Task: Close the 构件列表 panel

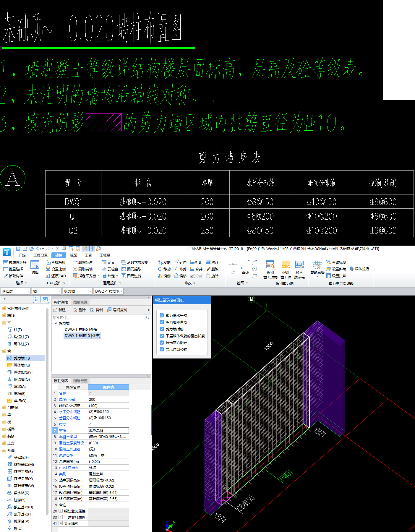Action: (149, 297)
